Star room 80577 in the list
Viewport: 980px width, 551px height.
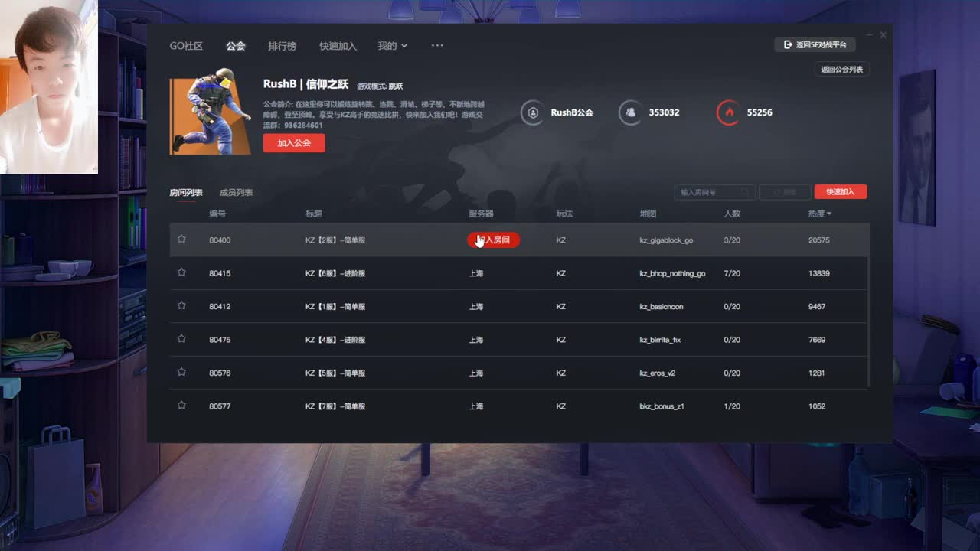181,405
